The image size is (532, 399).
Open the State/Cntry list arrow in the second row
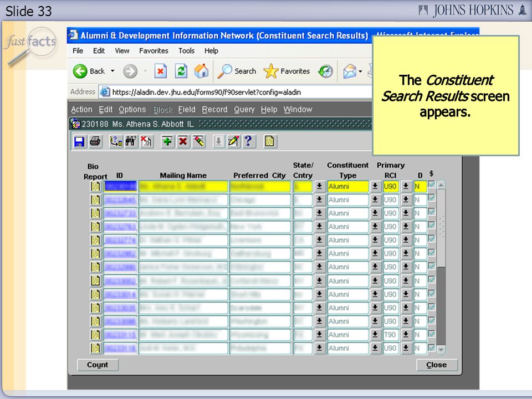tap(319, 200)
